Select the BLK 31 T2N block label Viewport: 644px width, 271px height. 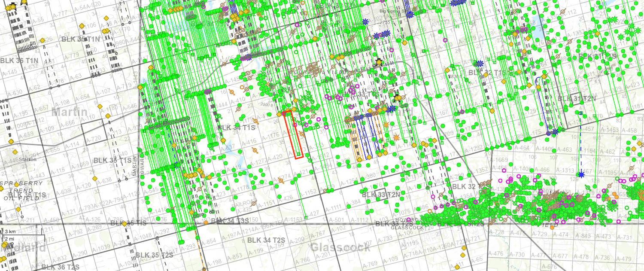click(577, 98)
